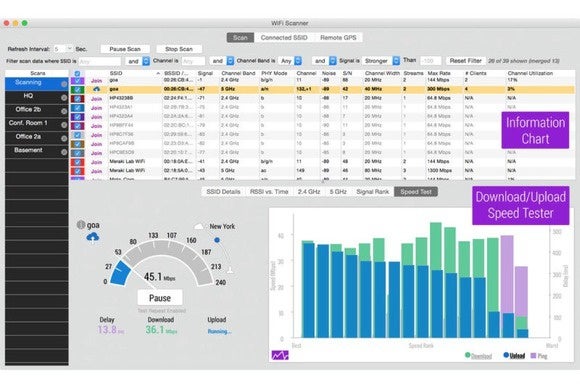
Task: Open the Channel Band 'Any' dropdown
Action: (x=290, y=61)
